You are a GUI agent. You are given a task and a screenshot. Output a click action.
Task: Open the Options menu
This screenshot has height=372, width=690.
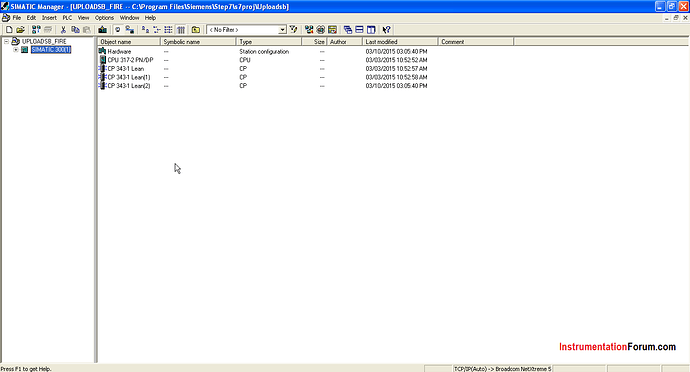104,18
